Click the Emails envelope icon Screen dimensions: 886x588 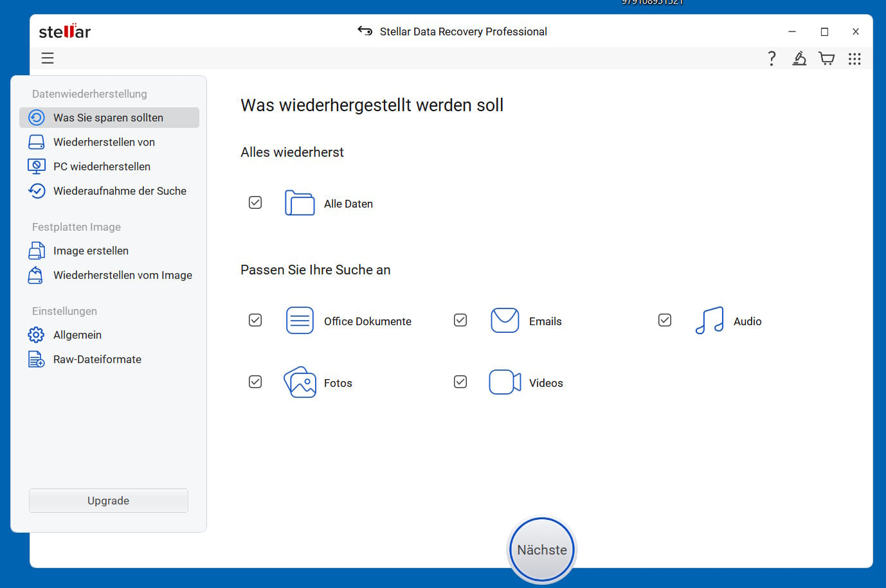pyautogui.click(x=505, y=321)
